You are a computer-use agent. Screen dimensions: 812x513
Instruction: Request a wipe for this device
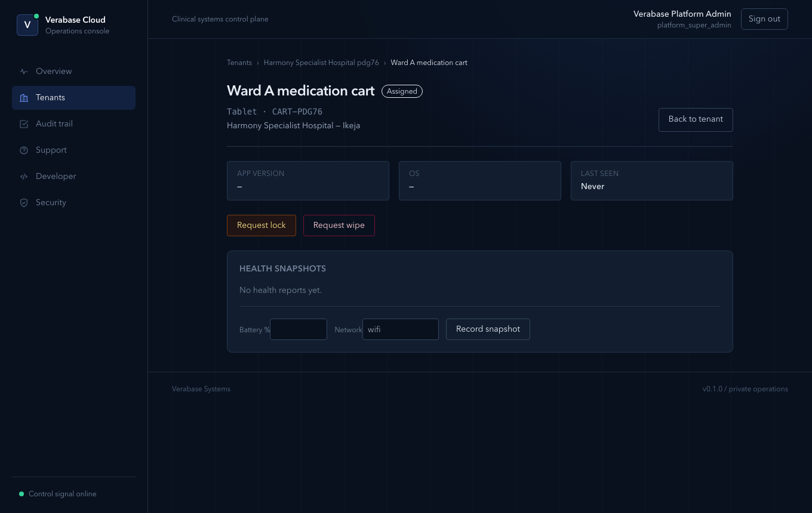click(x=339, y=225)
